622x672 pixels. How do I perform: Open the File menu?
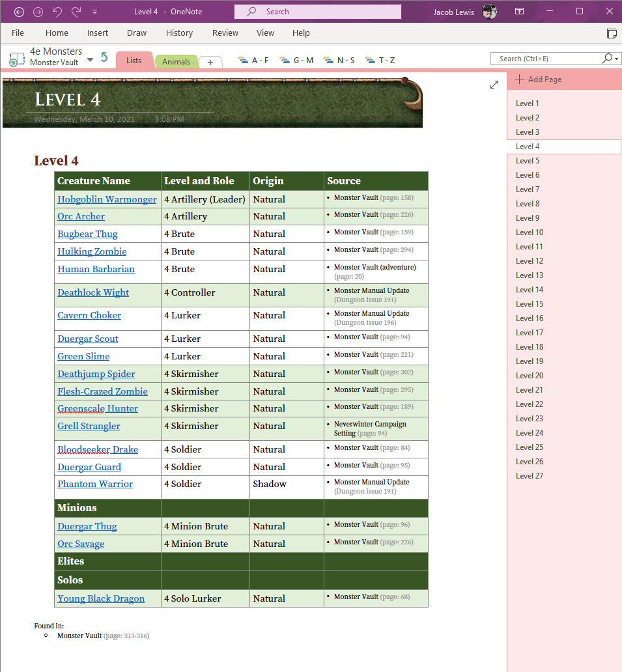point(18,33)
